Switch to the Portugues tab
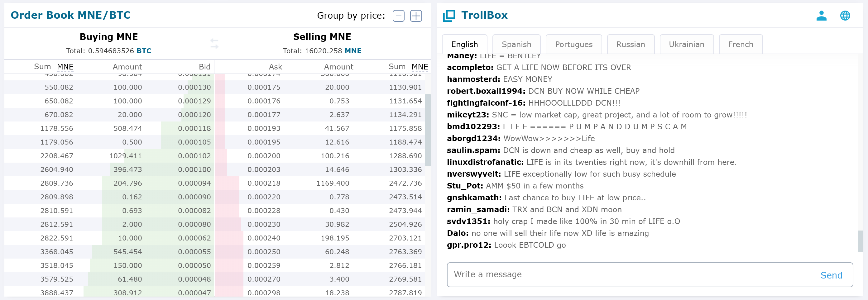Image resolution: width=868 pixels, height=300 pixels. point(573,44)
